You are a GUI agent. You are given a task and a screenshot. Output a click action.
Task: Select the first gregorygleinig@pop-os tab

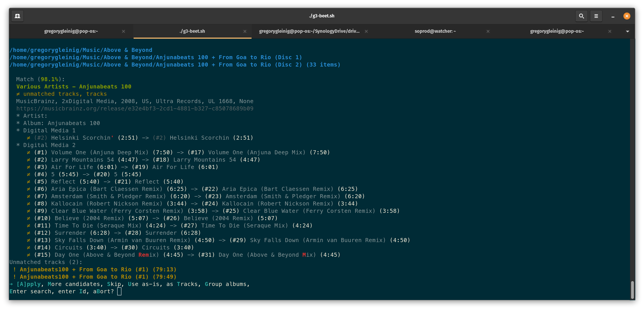point(71,31)
